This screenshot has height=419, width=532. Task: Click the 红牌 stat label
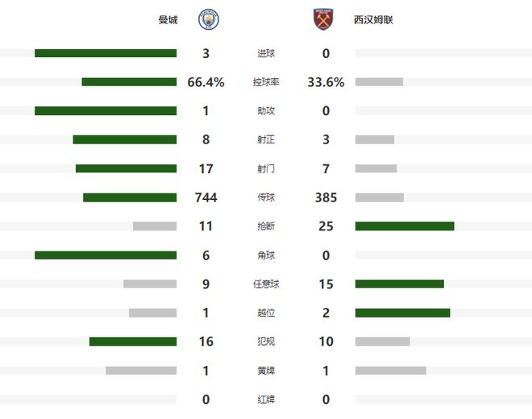point(266,400)
